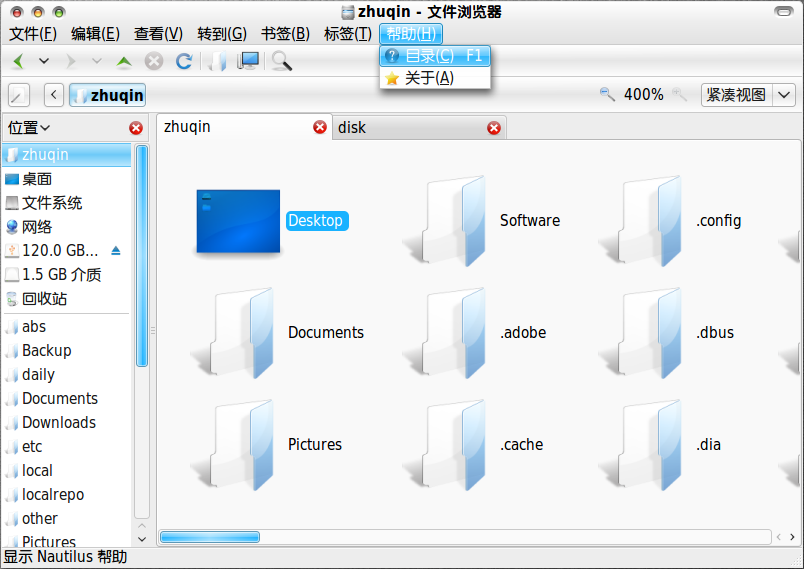Open 1.5 GB 介质 in the sidebar
Viewport: 804px width, 569px height.
(67, 274)
